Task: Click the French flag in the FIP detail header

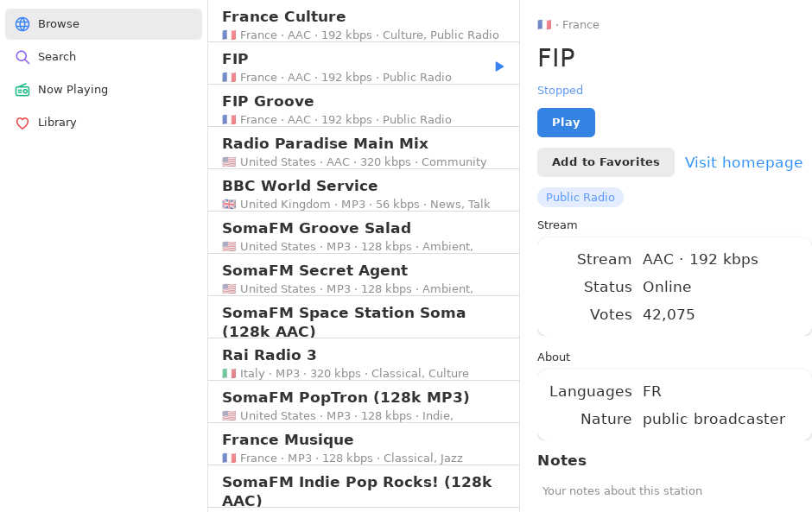Action: pos(544,24)
